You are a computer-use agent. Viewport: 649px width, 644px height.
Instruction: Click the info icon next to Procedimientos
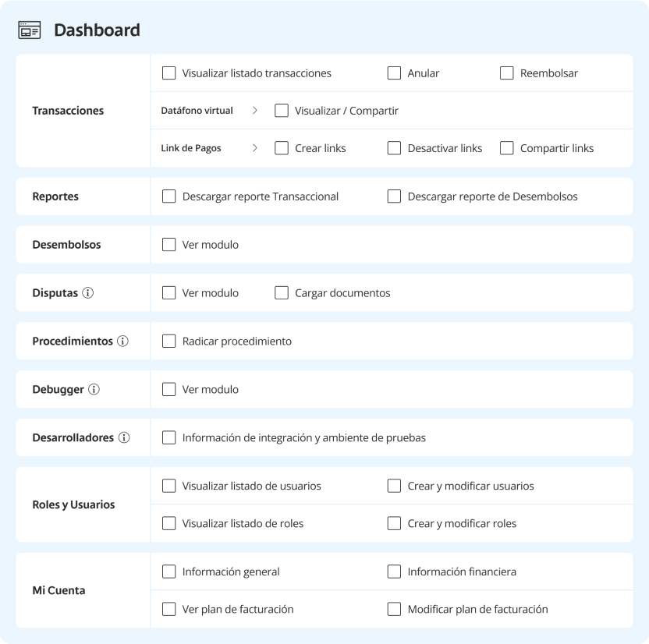[122, 341]
